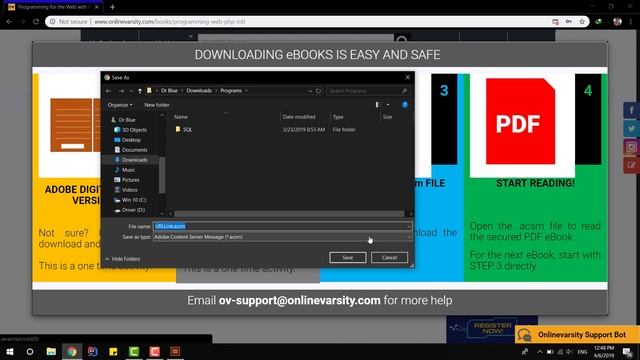Select Videos in navigation tree

(129, 190)
